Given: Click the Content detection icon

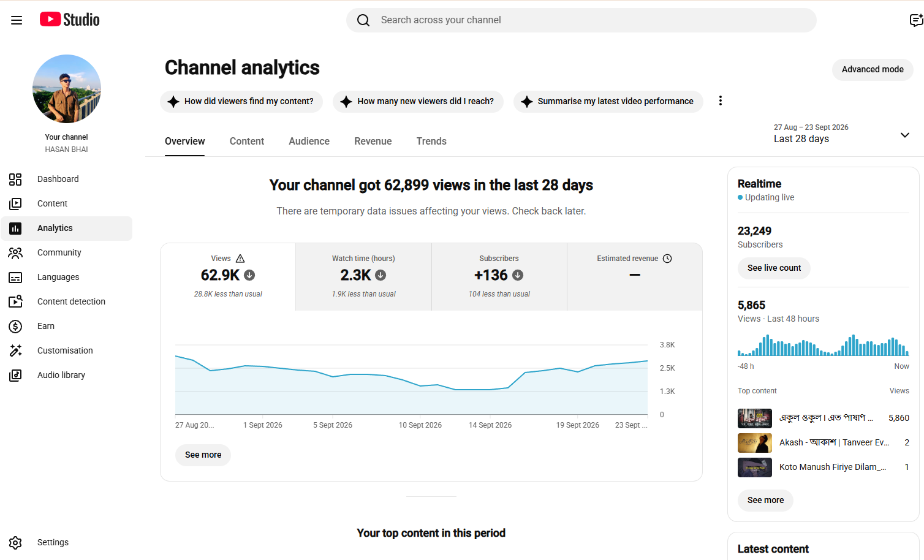Looking at the screenshot, I should click(x=15, y=301).
